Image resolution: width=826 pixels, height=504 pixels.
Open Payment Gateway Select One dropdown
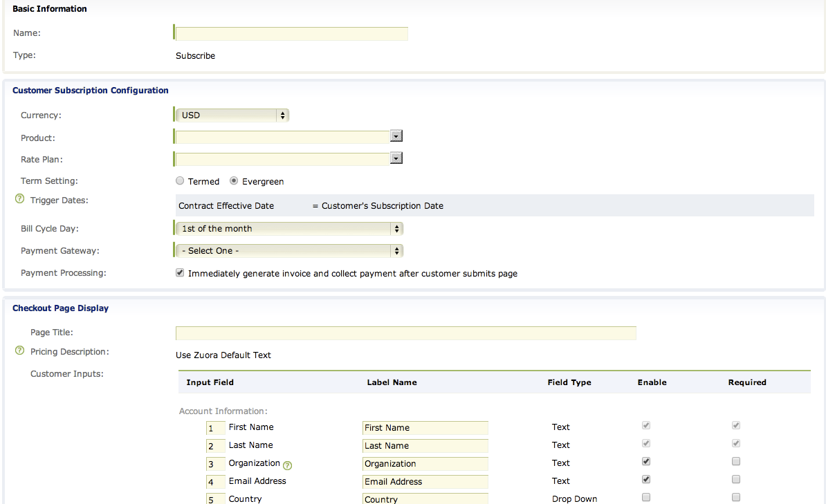(x=289, y=251)
